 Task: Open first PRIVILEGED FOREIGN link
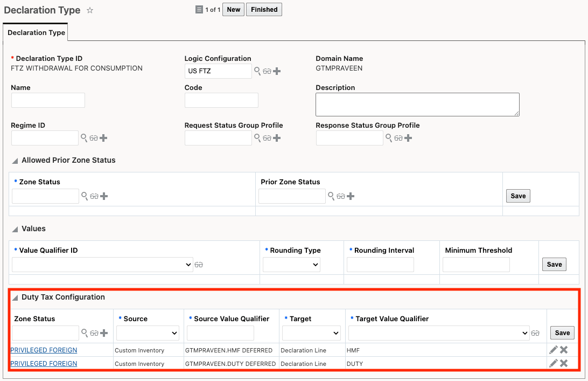pyautogui.click(x=44, y=350)
